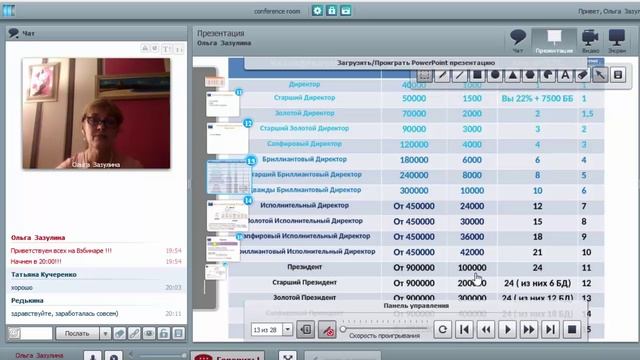Switch to the Экран tab
The height and width of the screenshot is (360, 640).
pos(617,41)
